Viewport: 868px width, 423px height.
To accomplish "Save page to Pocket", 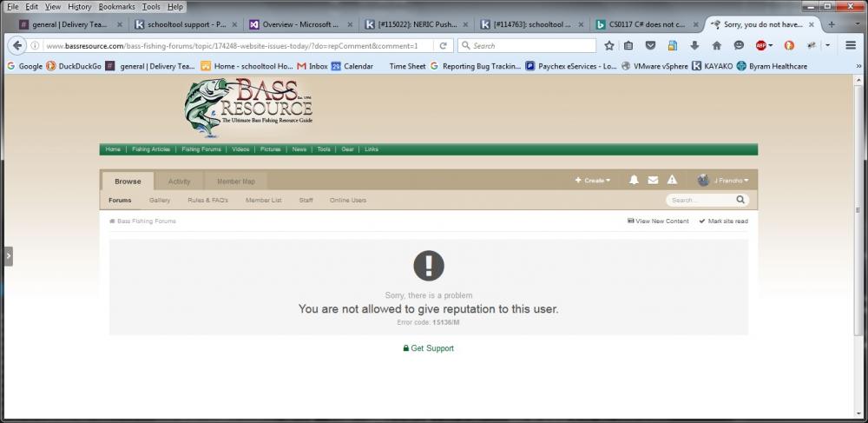I will (650, 46).
